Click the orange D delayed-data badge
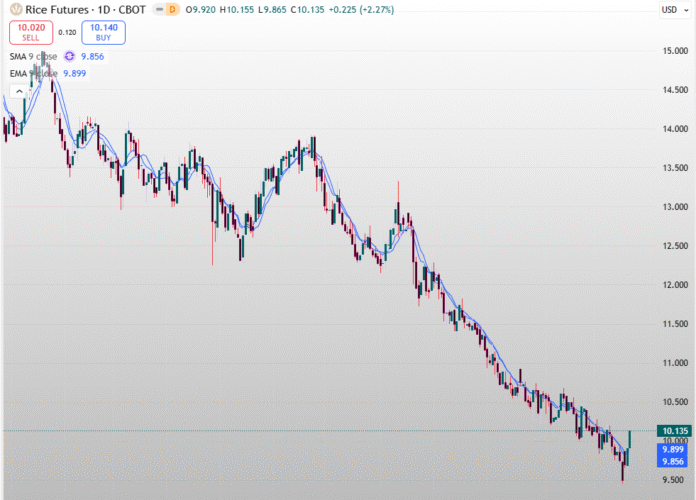The width and height of the screenshot is (696, 500). coord(173,10)
